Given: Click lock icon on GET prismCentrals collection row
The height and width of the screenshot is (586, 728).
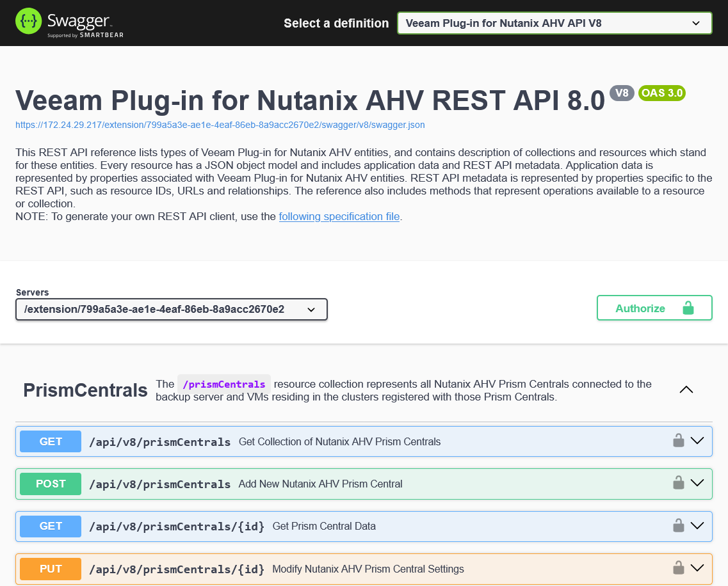Looking at the screenshot, I should [678, 441].
